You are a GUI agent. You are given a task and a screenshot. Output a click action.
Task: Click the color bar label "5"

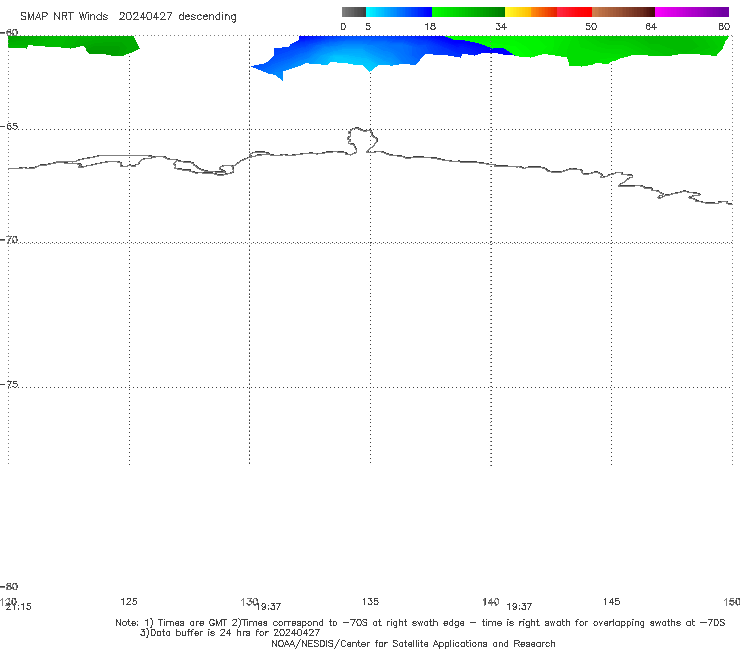pyautogui.click(x=368, y=27)
